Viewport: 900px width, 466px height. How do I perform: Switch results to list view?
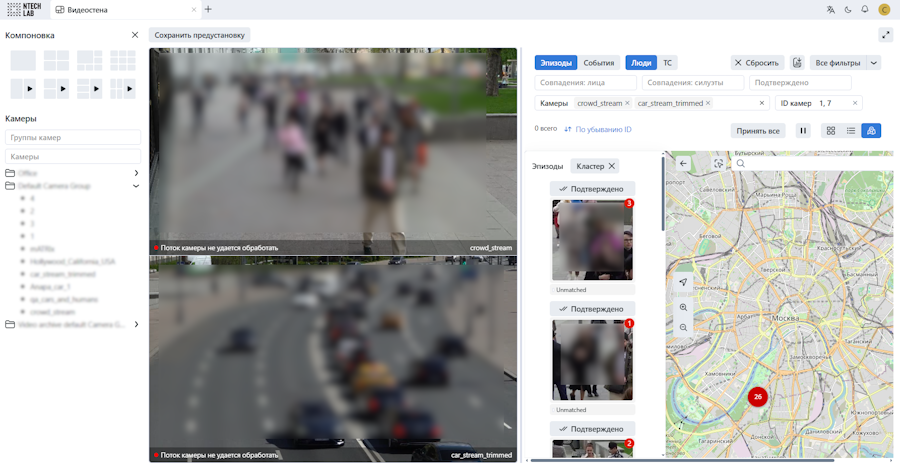851,131
